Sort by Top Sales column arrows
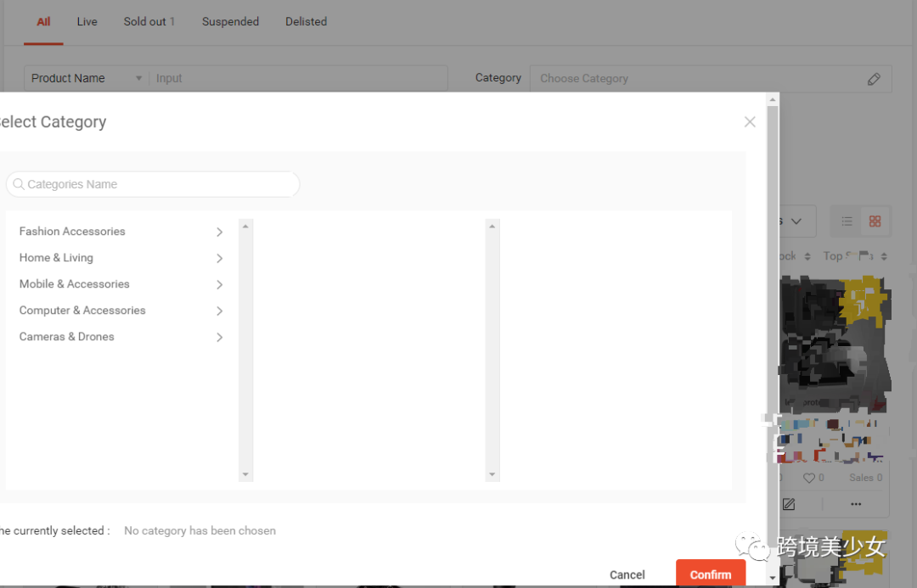The width and height of the screenshot is (917, 588). (x=884, y=256)
